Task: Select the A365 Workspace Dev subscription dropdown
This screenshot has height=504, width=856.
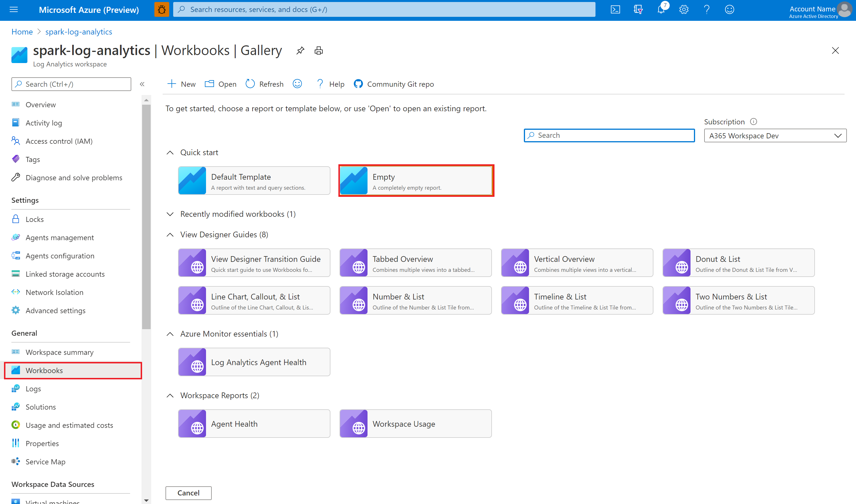Action: (774, 135)
